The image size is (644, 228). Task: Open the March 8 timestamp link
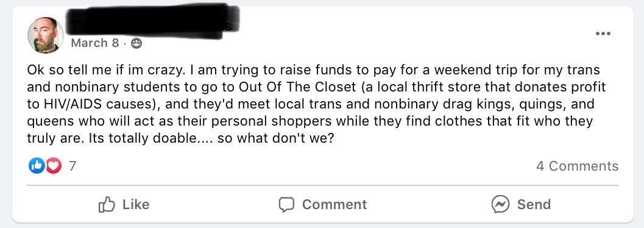tap(95, 43)
